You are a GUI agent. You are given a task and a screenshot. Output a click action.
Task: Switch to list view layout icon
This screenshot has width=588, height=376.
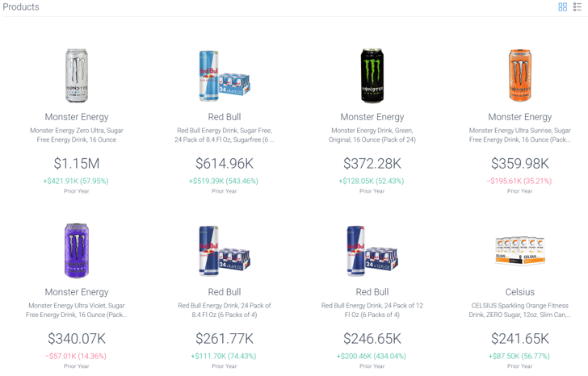click(x=577, y=6)
